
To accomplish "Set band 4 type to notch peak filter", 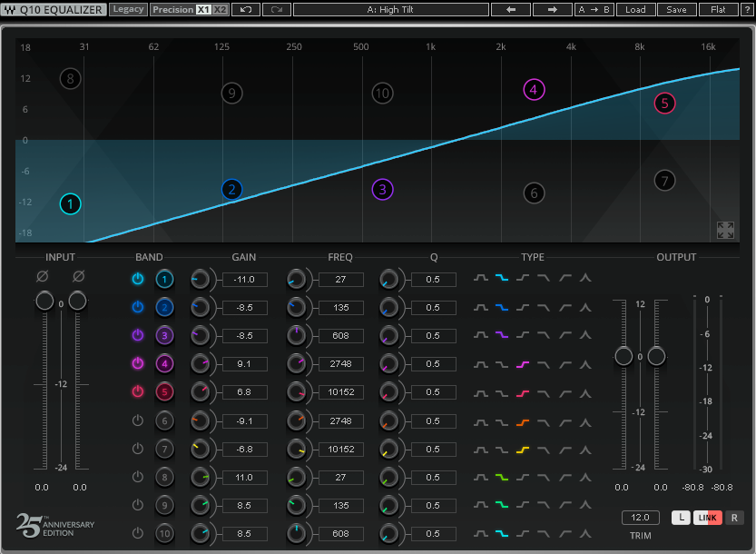I will tap(585, 364).
